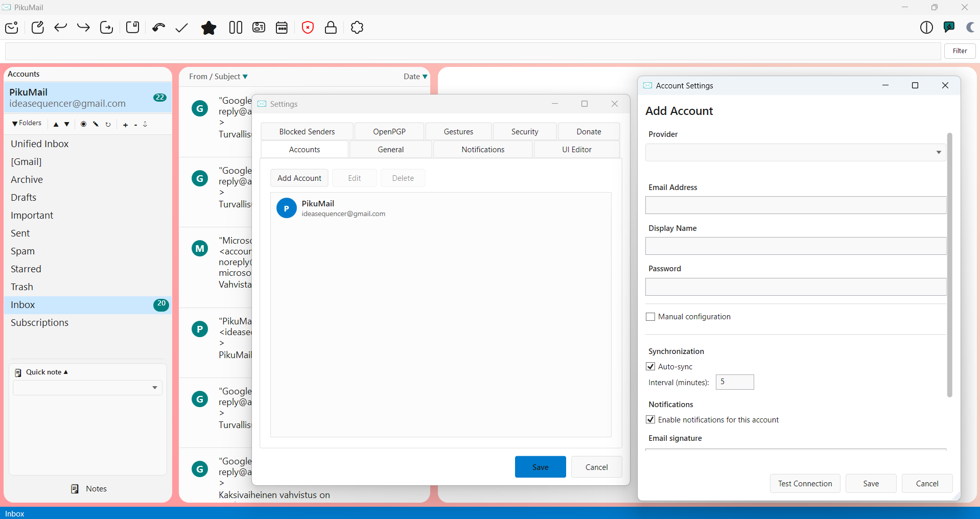980x519 pixels.
Task: Click the Interval minutes field
Action: tap(735, 382)
